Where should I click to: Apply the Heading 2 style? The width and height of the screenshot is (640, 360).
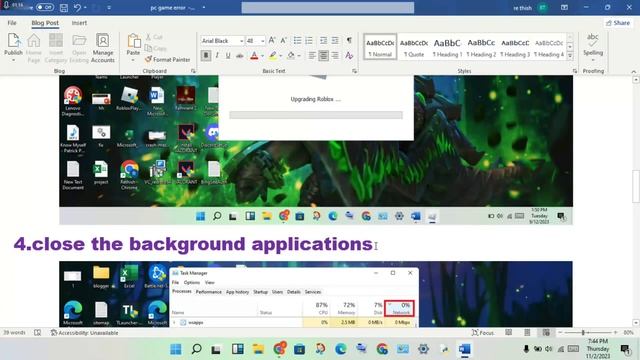(x=481, y=47)
